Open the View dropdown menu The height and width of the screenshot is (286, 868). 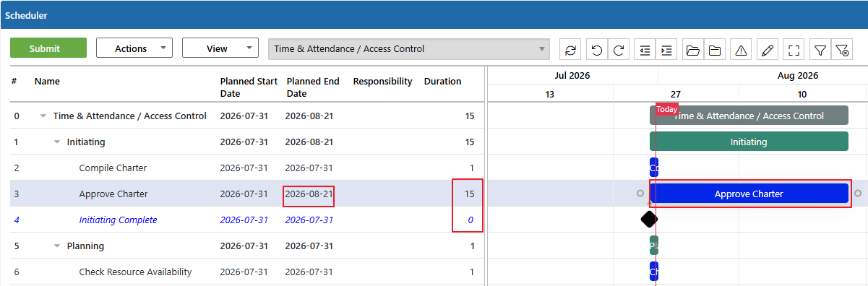(x=220, y=48)
